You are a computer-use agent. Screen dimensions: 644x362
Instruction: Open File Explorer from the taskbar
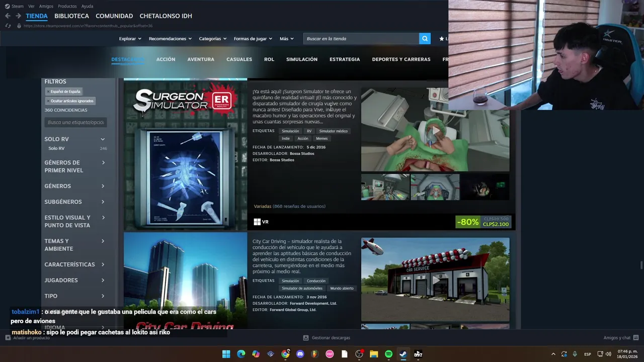click(x=374, y=354)
